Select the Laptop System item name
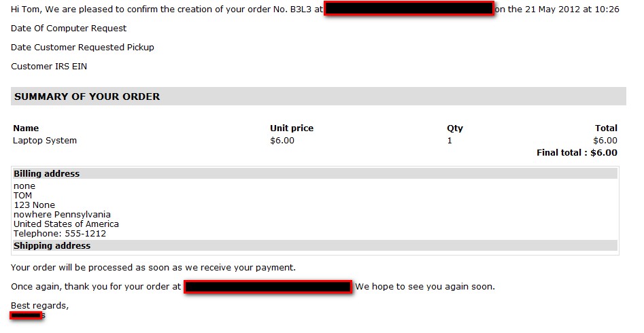 45,141
